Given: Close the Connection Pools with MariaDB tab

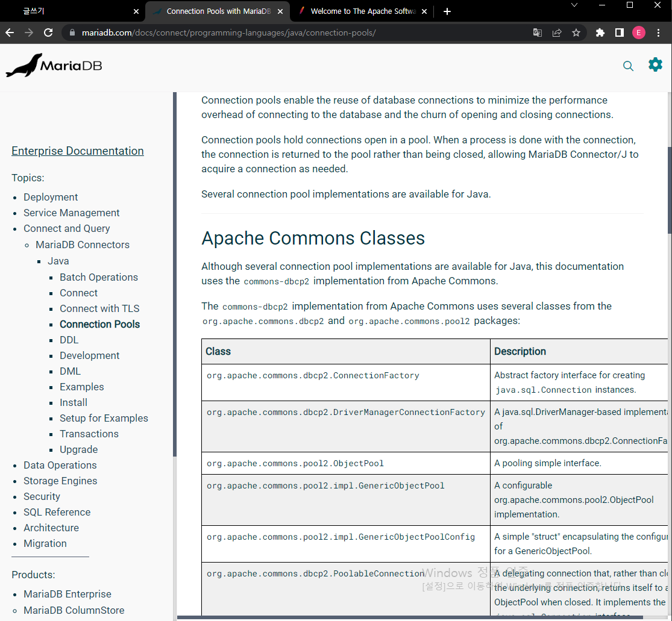Looking at the screenshot, I should pos(280,11).
